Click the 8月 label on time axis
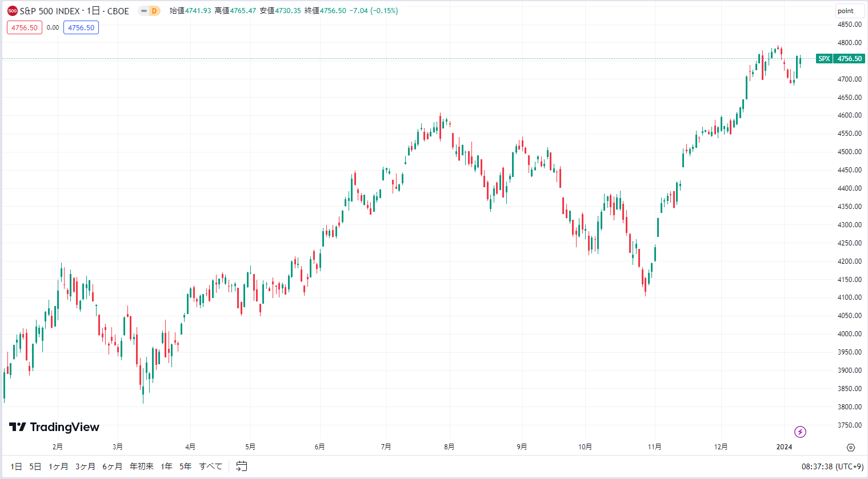The image size is (868, 479). coord(449,447)
